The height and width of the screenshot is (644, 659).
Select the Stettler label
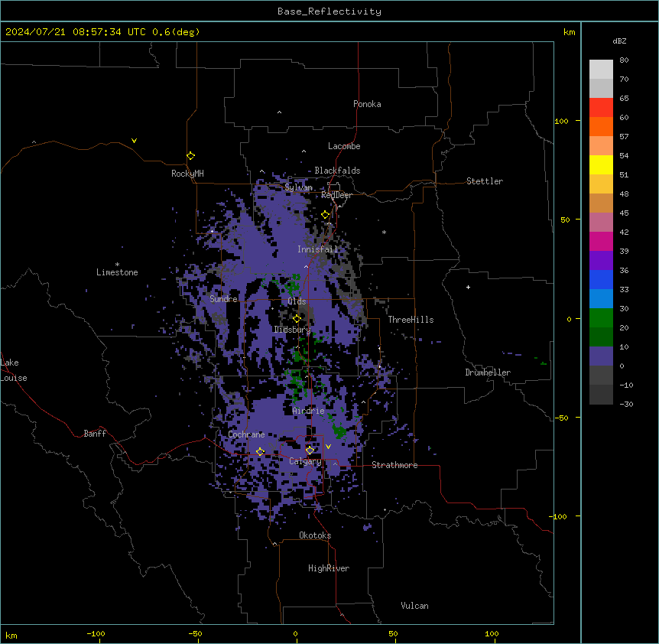[x=485, y=181]
